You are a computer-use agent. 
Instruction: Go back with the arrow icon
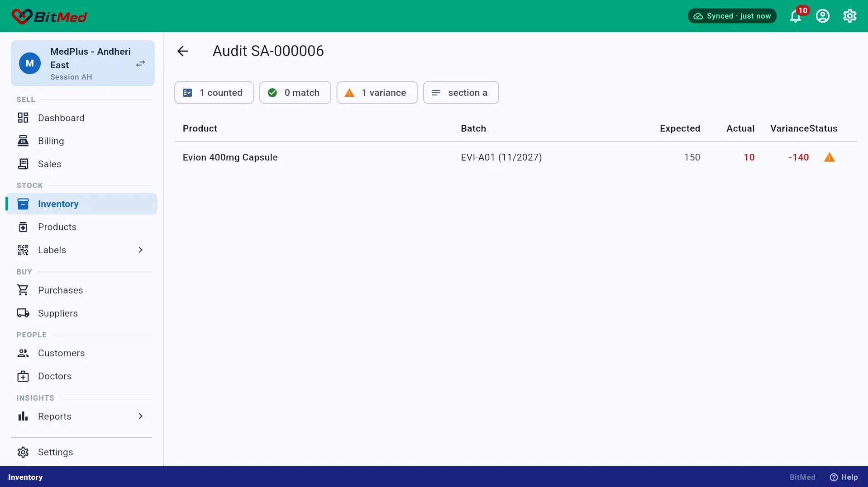click(x=182, y=51)
